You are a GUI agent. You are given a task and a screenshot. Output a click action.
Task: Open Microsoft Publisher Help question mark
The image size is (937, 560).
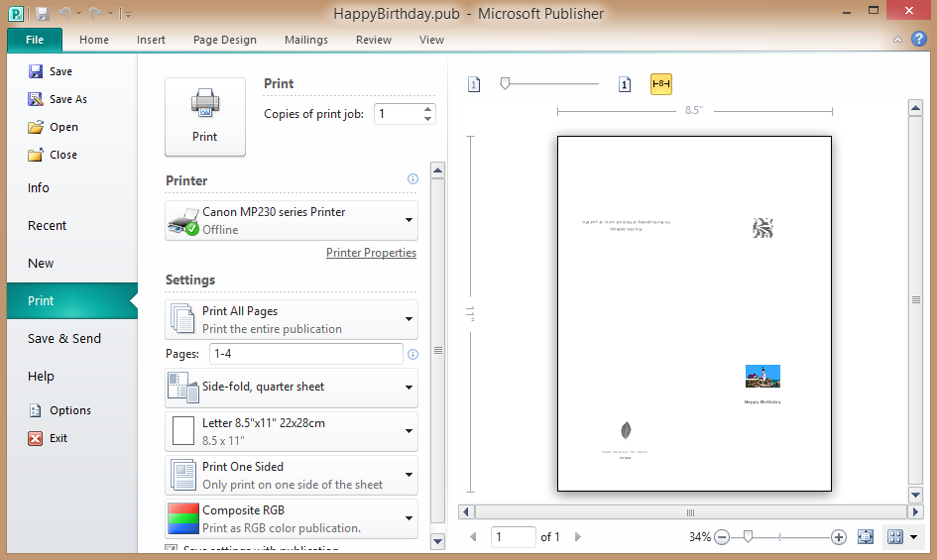point(918,39)
